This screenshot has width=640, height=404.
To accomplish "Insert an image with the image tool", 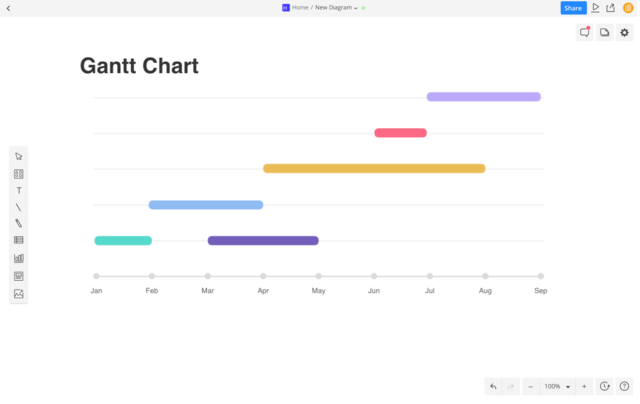I will click(x=19, y=294).
